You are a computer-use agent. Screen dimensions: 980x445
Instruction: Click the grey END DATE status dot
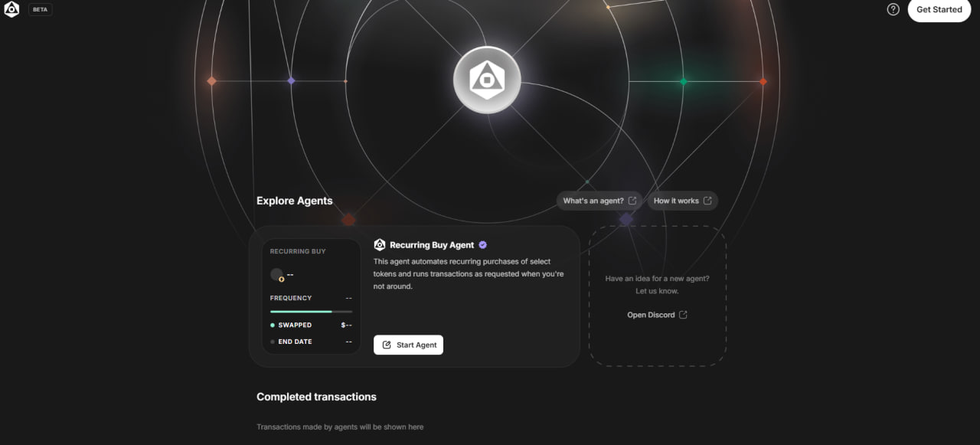pos(272,342)
